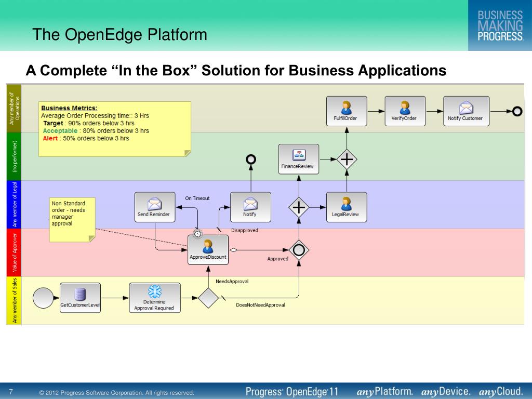Click the DoesNotNeedApproval transition label
Viewport: 532px width, 399px height.
point(260,305)
